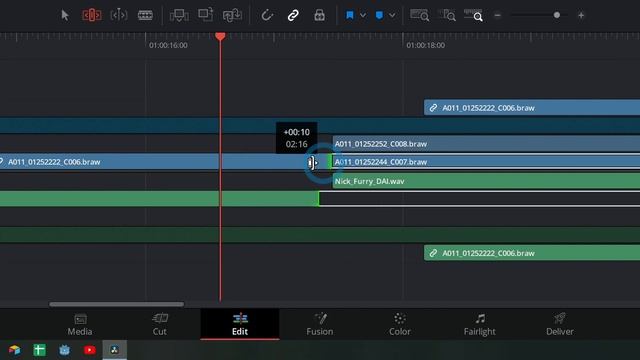
Task: Switch to the Edit page
Action: (x=240, y=324)
